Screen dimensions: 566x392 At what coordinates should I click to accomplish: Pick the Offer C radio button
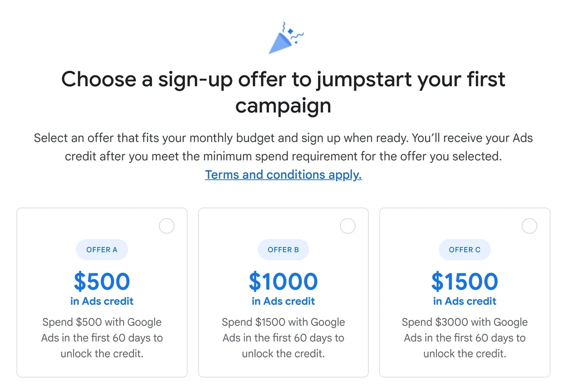pyautogui.click(x=529, y=226)
